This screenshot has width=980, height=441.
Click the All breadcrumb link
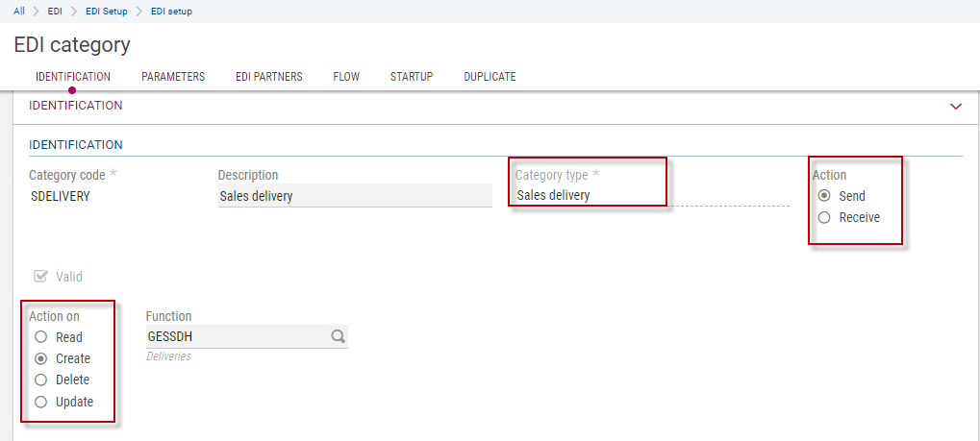[x=19, y=11]
